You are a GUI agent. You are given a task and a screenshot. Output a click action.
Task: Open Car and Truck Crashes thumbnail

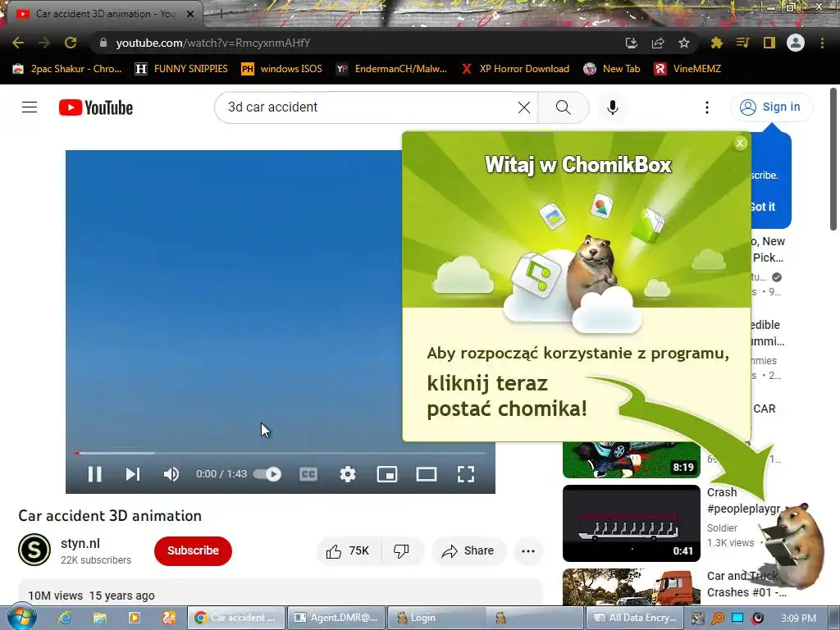(x=631, y=587)
